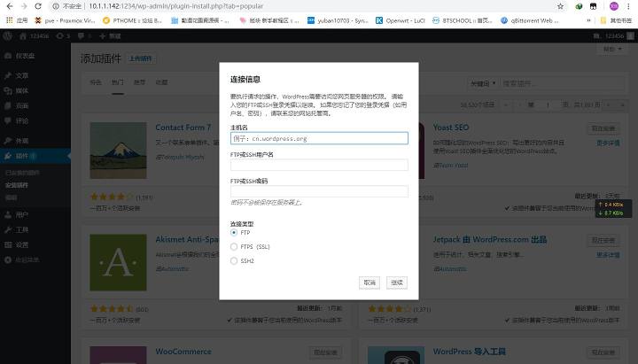Switch to the 特色 featured tab
This screenshot has height=364, width=638.
[x=96, y=82]
